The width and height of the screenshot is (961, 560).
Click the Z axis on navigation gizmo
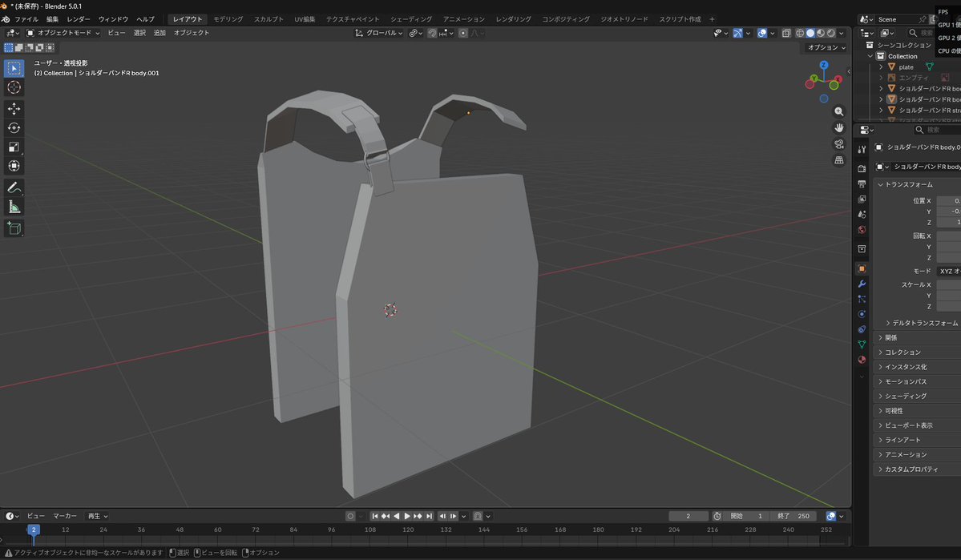click(x=824, y=64)
